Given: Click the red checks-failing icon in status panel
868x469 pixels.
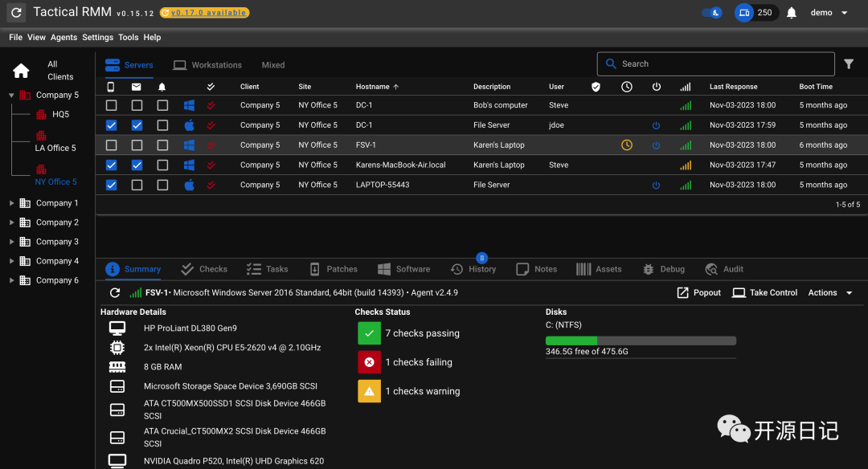Looking at the screenshot, I should pyautogui.click(x=369, y=362).
